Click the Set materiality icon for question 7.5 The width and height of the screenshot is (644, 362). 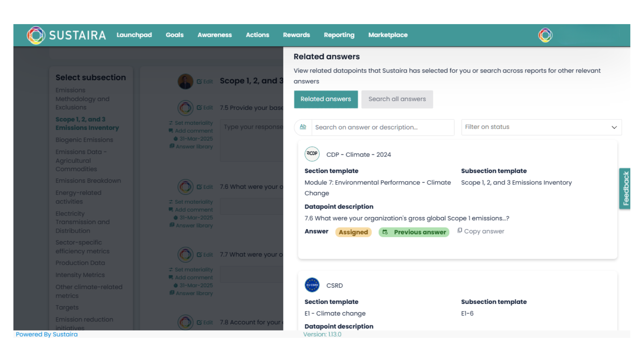pyautogui.click(x=172, y=123)
